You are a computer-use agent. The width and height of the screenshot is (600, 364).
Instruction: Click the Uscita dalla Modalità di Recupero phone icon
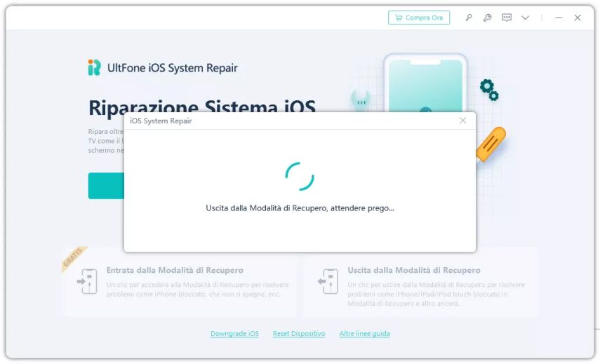pos(328,281)
